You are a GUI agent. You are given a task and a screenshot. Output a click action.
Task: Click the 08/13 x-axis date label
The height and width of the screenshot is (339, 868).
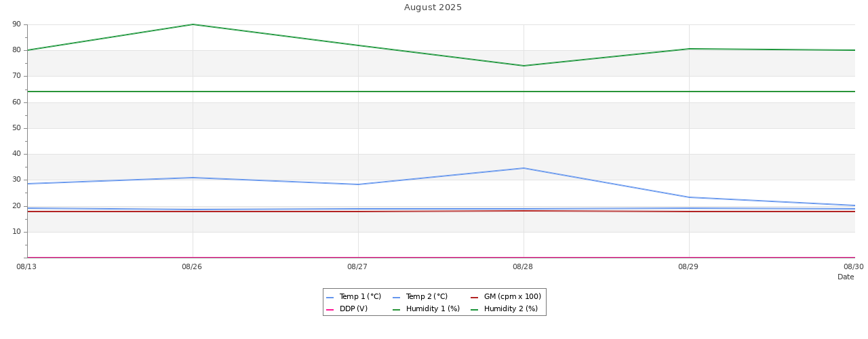pos(26,267)
